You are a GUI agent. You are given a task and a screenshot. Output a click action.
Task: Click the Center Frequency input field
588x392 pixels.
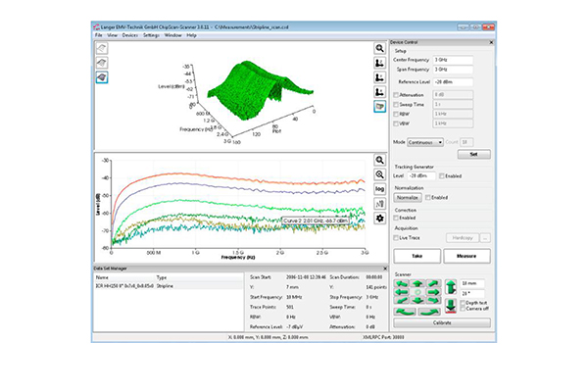(453, 60)
